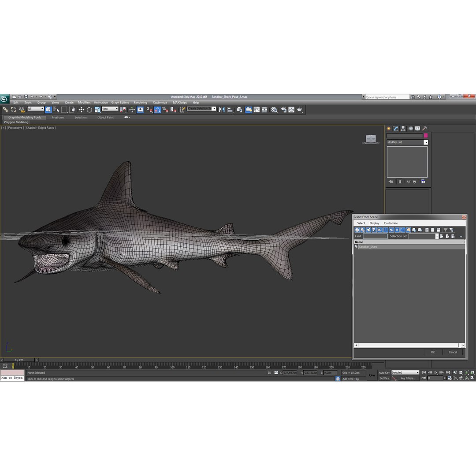
Task: Open the Material Editor
Action: (274, 110)
